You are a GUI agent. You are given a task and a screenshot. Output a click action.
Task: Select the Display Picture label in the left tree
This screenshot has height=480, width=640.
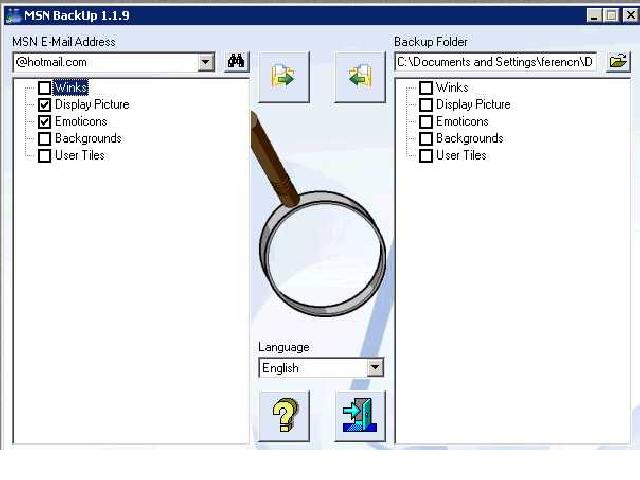pyautogui.click(x=92, y=104)
